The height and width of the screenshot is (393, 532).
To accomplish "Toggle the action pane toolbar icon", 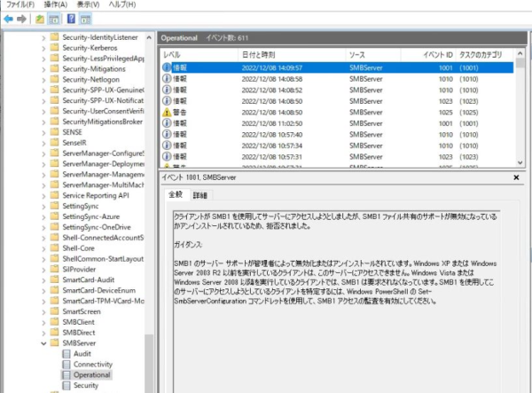I will point(85,19).
